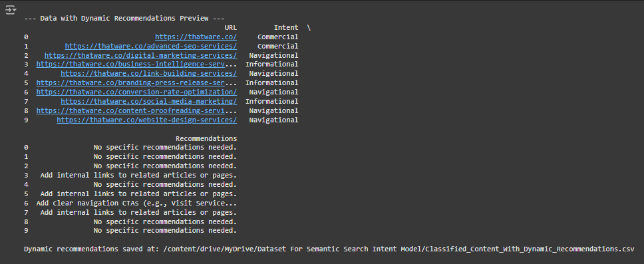Click row 7 'Add internal links' recommendation

[x=138, y=213]
